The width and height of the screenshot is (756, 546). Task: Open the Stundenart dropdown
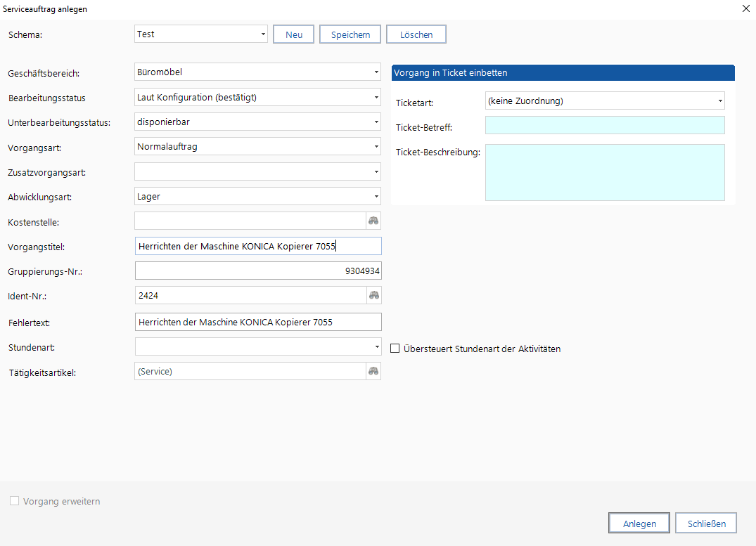[376, 346]
